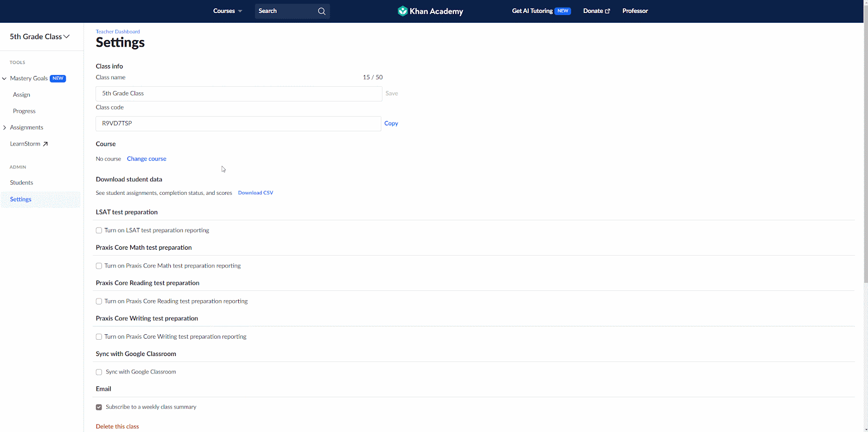Click the Donate external link icon
868x432 pixels.
point(608,11)
